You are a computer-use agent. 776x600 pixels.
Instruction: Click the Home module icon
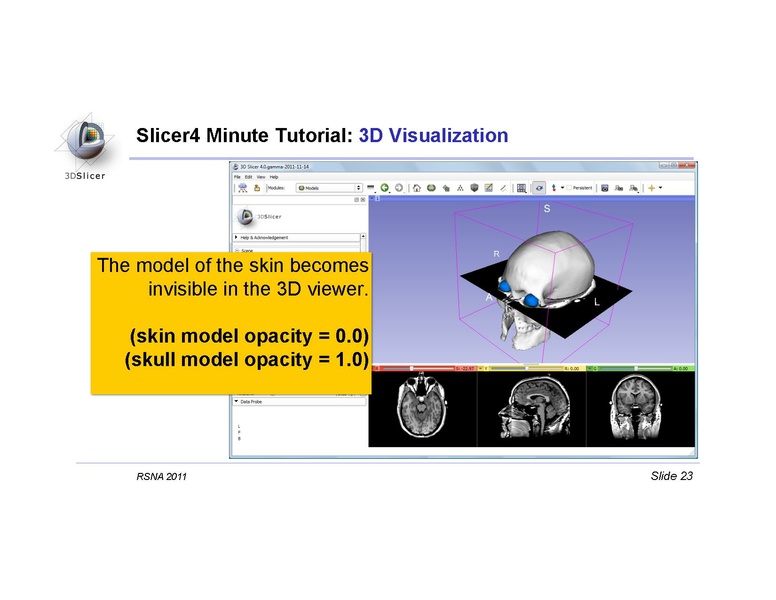(x=417, y=188)
